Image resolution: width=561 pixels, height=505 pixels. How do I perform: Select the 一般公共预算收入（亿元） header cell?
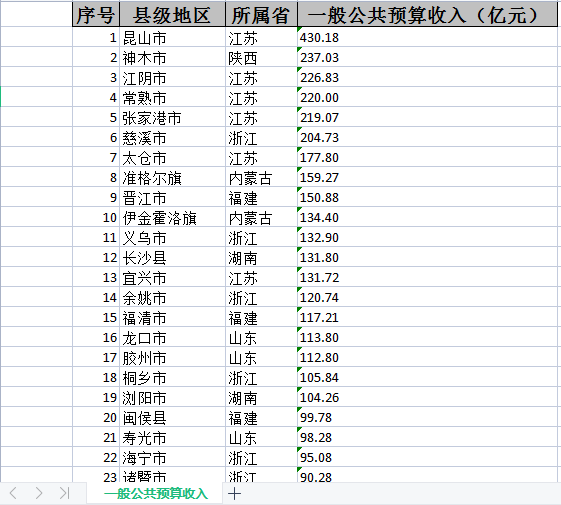coord(427,14)
